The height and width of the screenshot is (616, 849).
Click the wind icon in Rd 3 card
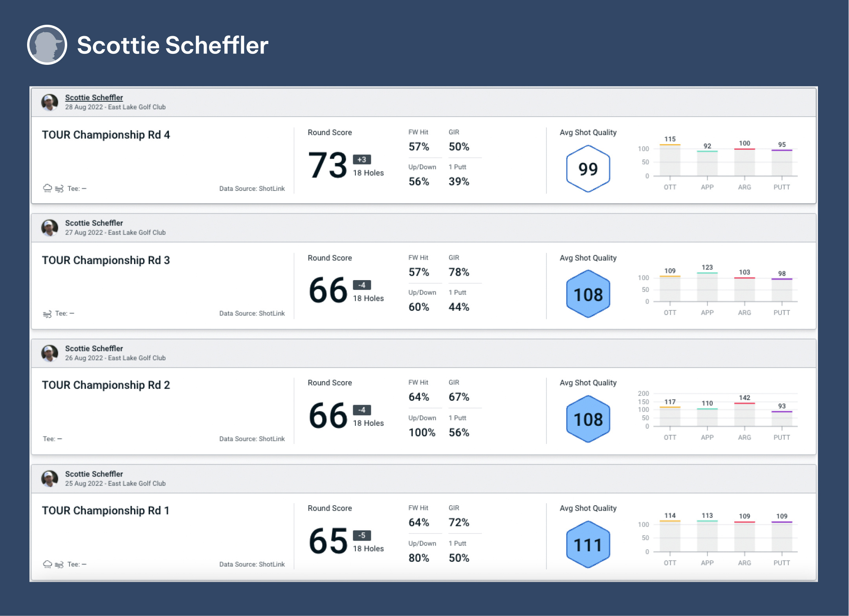(x=47, y=314)
